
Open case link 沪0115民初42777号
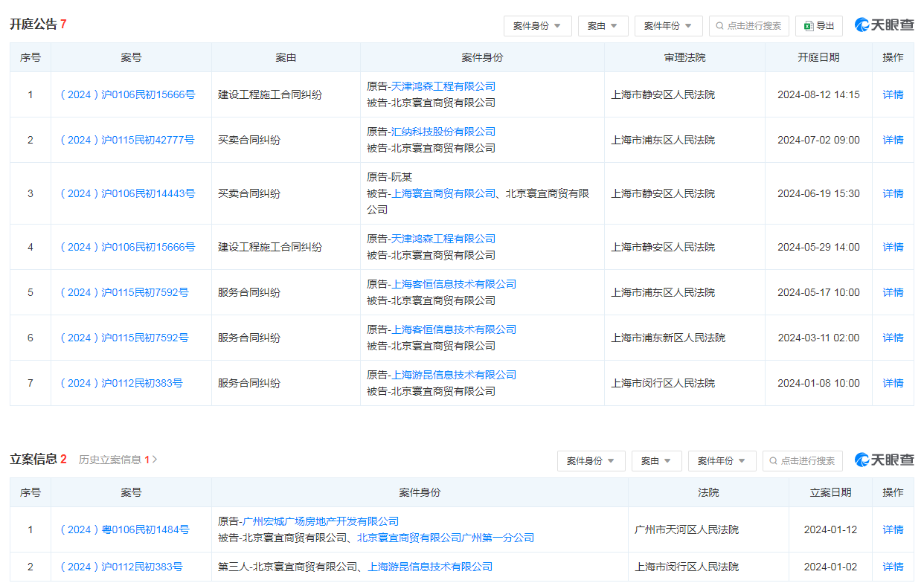tap(127, 140)
